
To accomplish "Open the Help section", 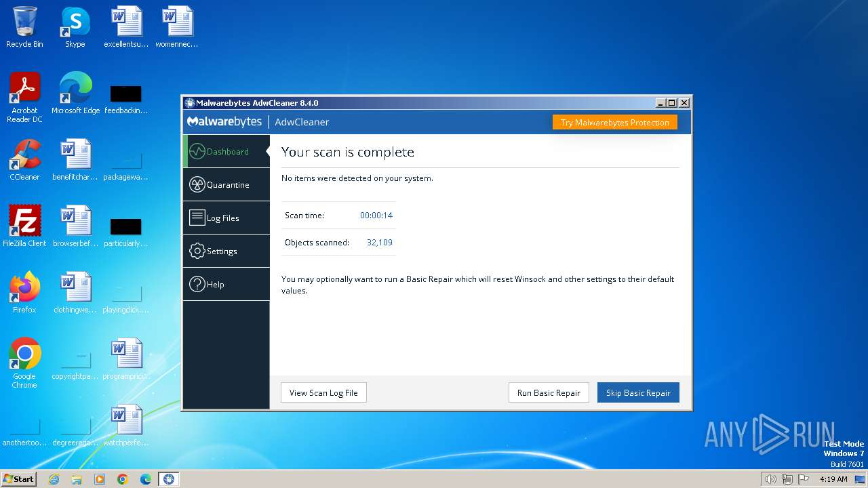I will 226,284.
